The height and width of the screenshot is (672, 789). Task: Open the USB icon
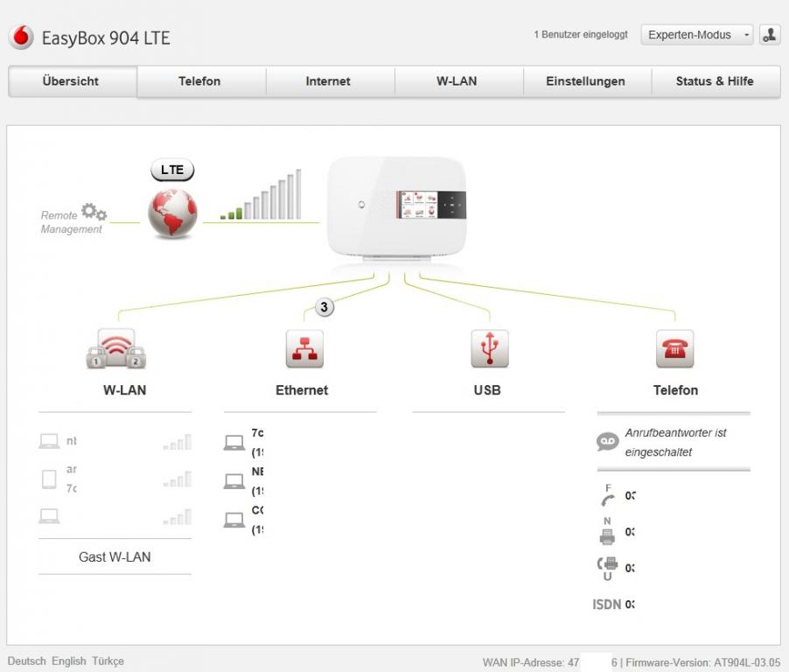pos(490,349)
